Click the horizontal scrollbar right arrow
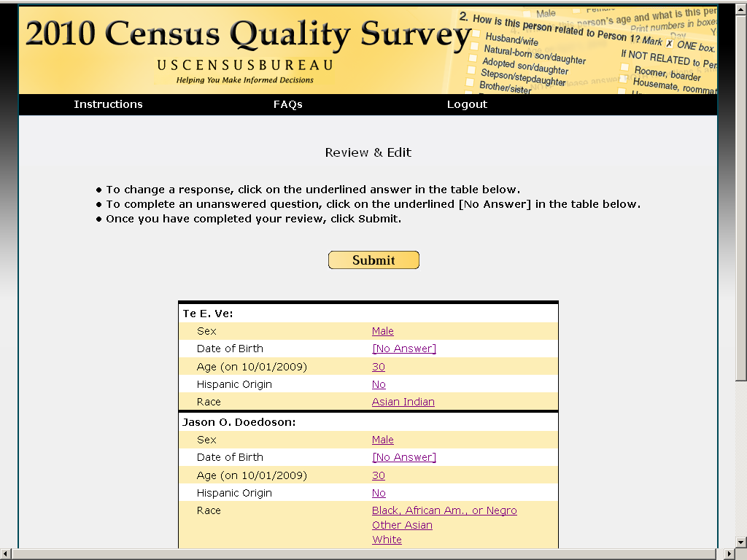Image resolution: width=747 pixels, height=560 pixels. [729, 554]
